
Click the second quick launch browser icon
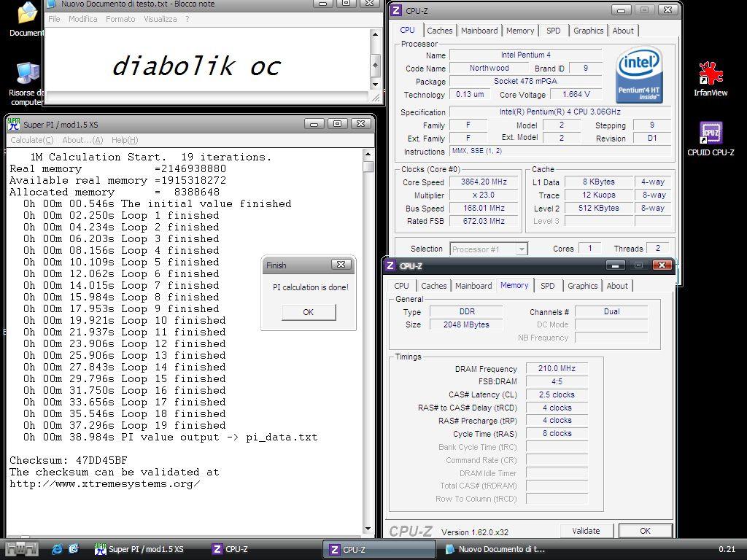click(74, 549)
